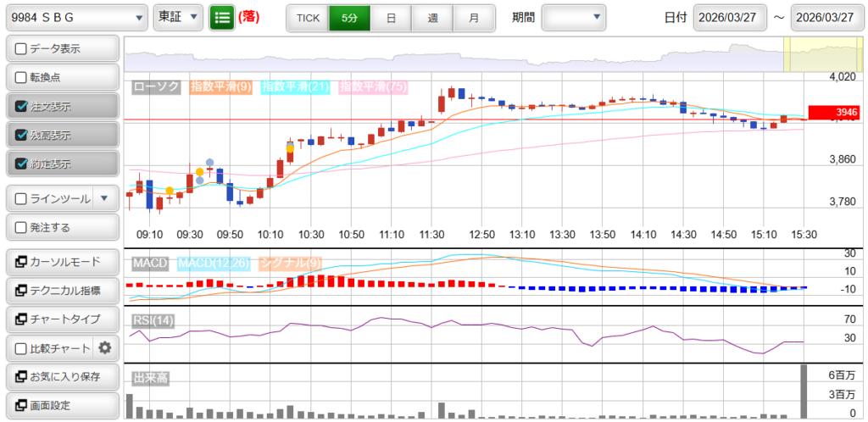868x422 pixels.
Task: Open カーソルモード popup icon button
Action: (61, 261)
